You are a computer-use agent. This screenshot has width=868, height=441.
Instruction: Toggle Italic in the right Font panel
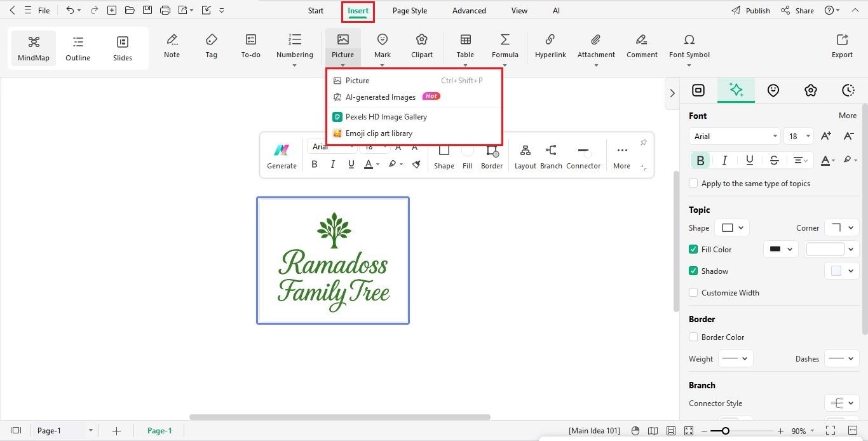point(725,160)
